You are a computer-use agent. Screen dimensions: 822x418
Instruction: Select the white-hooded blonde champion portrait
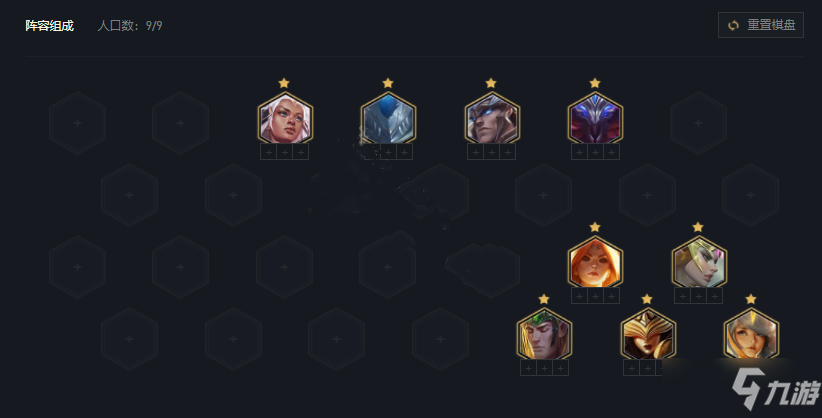click(x=751, y=335)
